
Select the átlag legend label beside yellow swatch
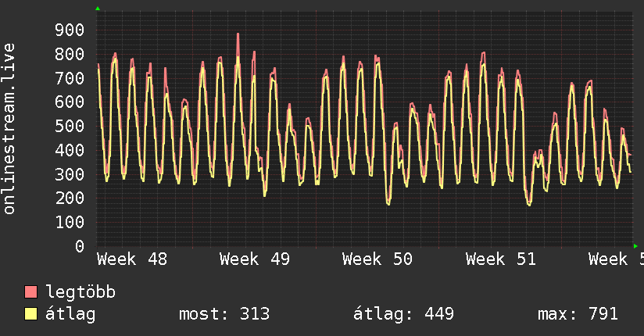pyautogui.click(x=70, y=314)
